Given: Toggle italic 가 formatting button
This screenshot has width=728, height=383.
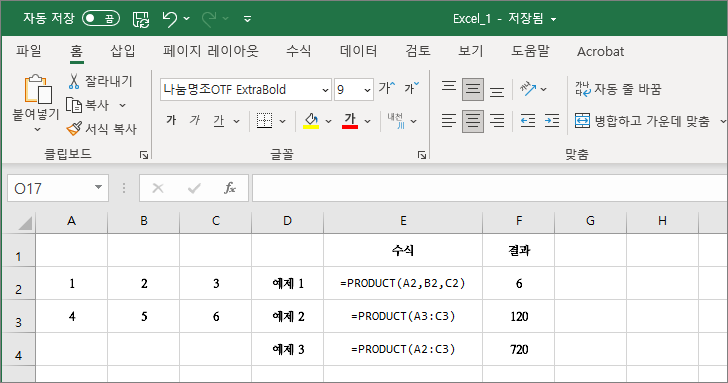Looking at the screenshot, I should tap(195, 121).
